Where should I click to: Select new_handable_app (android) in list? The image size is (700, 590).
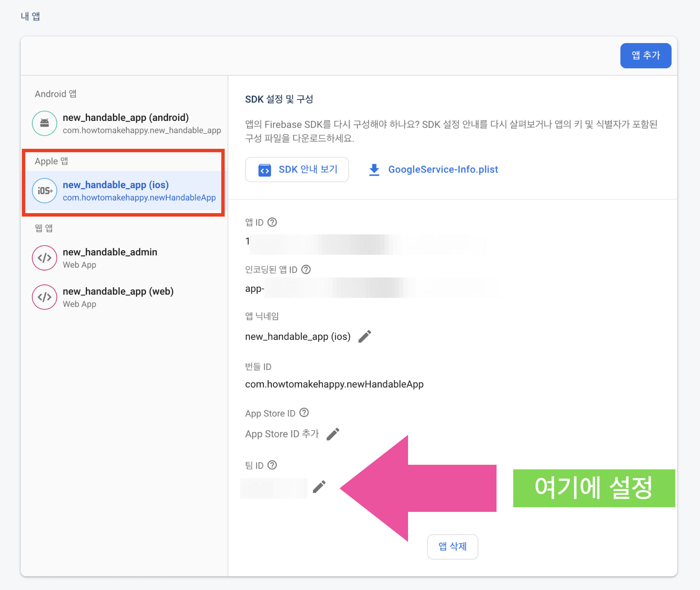[126, 118]
